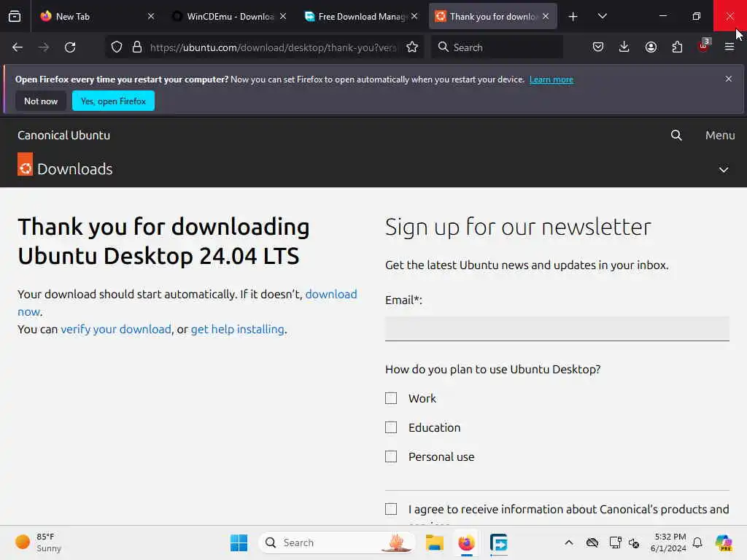Open the clock showing 5:32 PM
Screen dimensions: 747x560
click(668, 542)
